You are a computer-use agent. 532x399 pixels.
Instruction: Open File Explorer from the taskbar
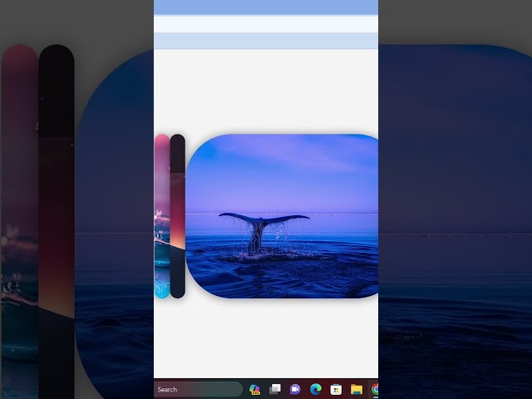click(357, 389)
